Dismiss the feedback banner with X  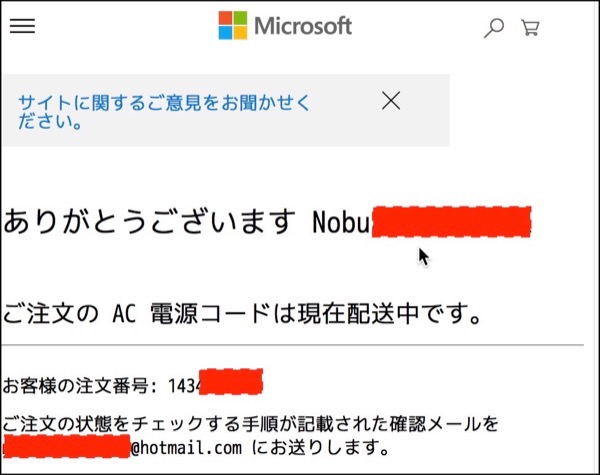(x=391, y=100)
